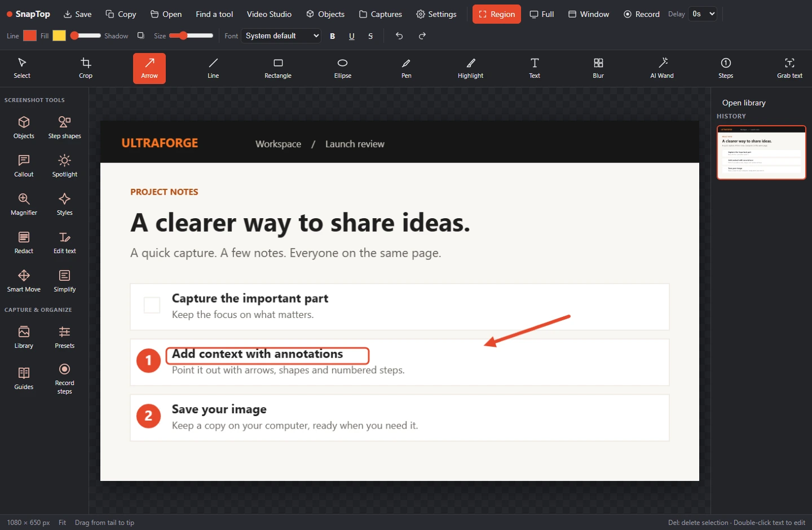Toggle underline text formatting
The image size is (812, 530).
coord(352,36)
